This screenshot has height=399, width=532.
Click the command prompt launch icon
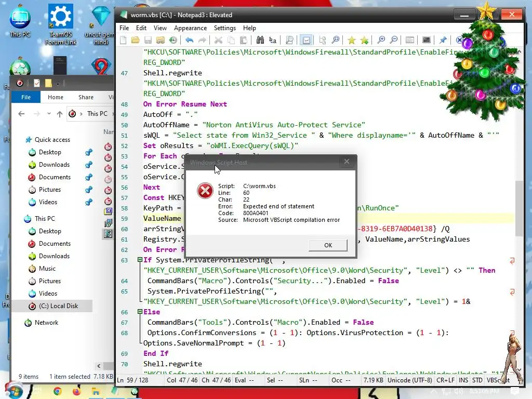427,41
